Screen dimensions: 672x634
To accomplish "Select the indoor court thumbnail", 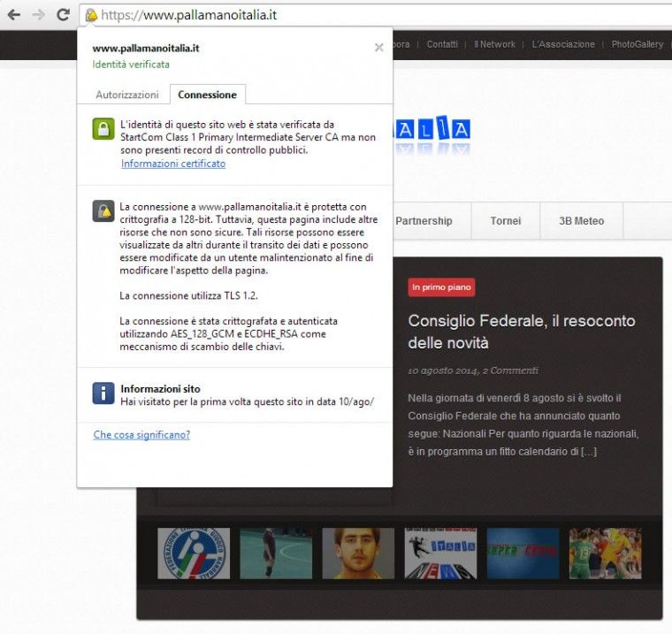I will coord(276,554).
